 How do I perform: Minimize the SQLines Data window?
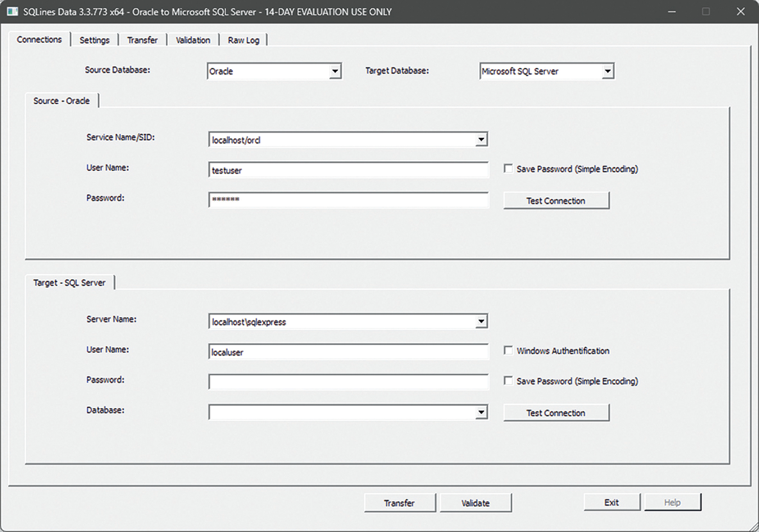[672, 11]
